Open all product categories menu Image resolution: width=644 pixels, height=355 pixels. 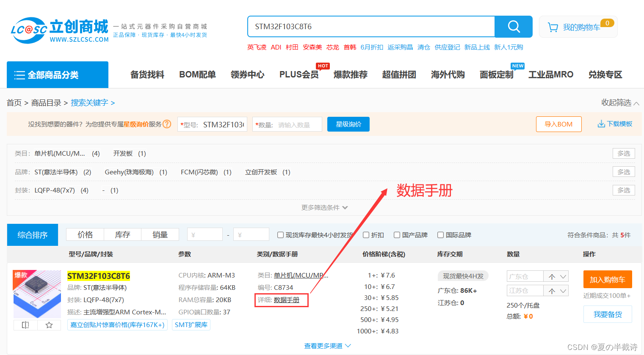(x=58, y=75)
